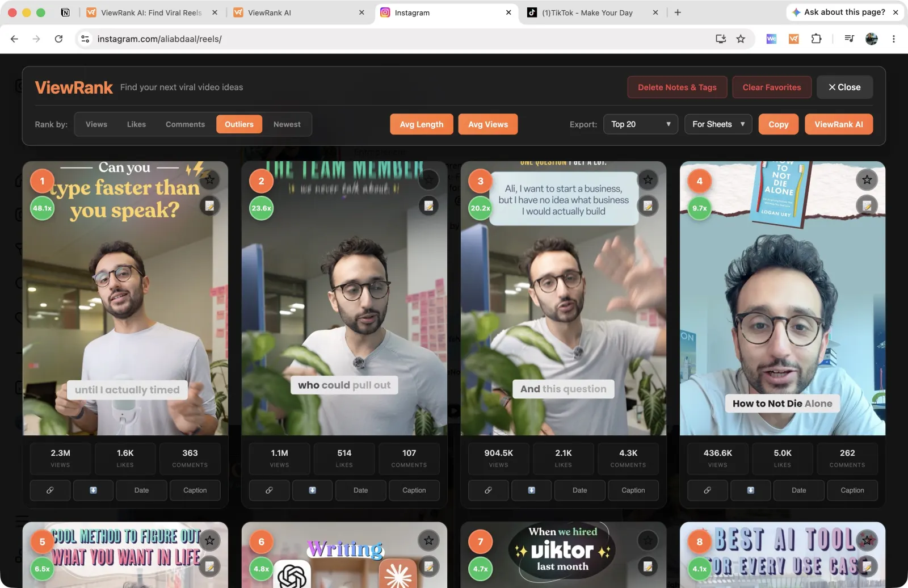Screen dimensions: 908x588
Task: Install app icon in address bar
Action: tap(721, 39)
